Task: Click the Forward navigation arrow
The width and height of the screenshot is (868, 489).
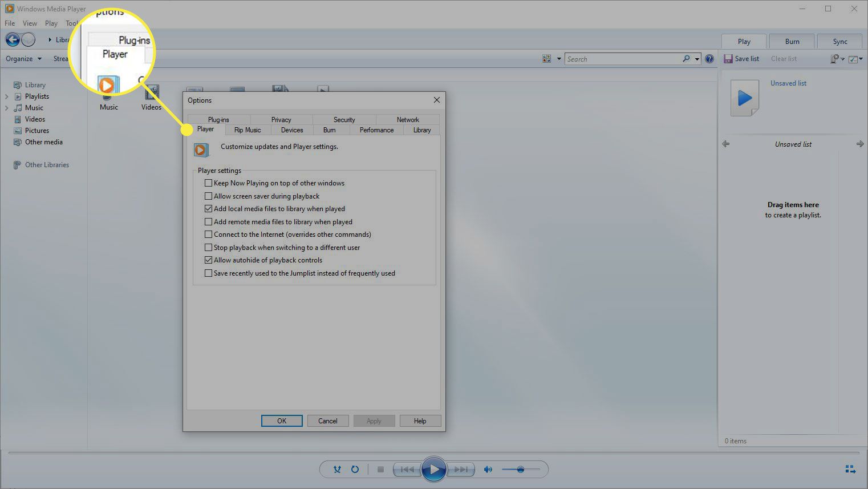Action: point(28,39)
